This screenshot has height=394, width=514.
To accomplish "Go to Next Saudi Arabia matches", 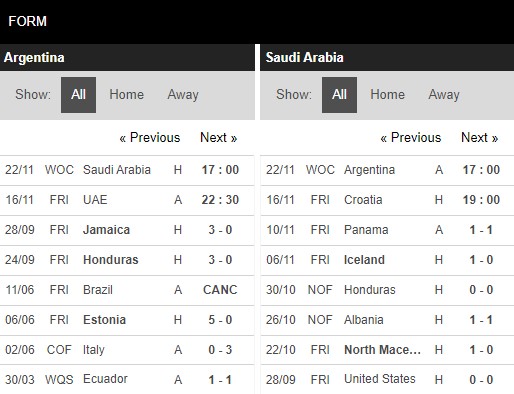I will [x=480, y=137].
